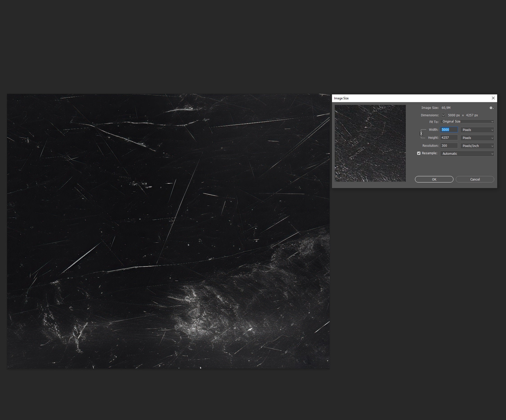
Task: Open the Resolution units dropdown showing Pixels/Inch
Action: click(x=477, y=146)
